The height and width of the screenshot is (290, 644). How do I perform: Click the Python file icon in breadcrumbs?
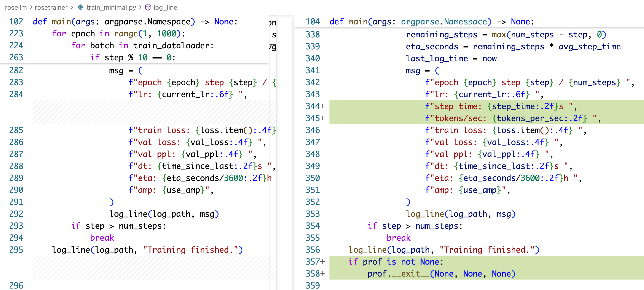[81, 7]
